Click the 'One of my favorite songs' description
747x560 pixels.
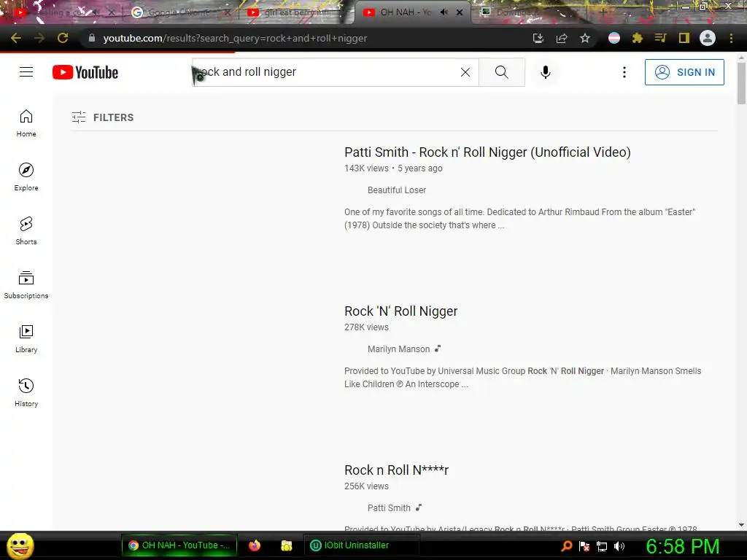tap(519, 219)
